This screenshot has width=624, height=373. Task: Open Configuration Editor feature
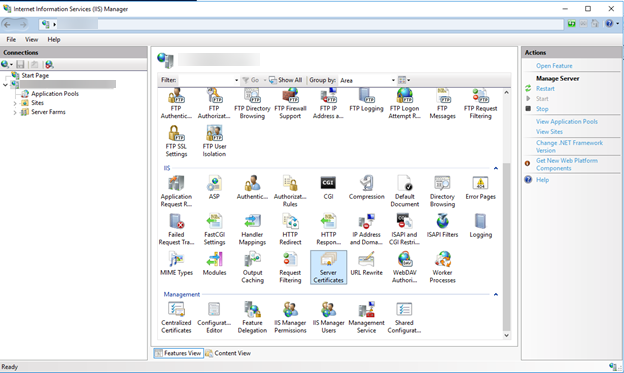214,318
